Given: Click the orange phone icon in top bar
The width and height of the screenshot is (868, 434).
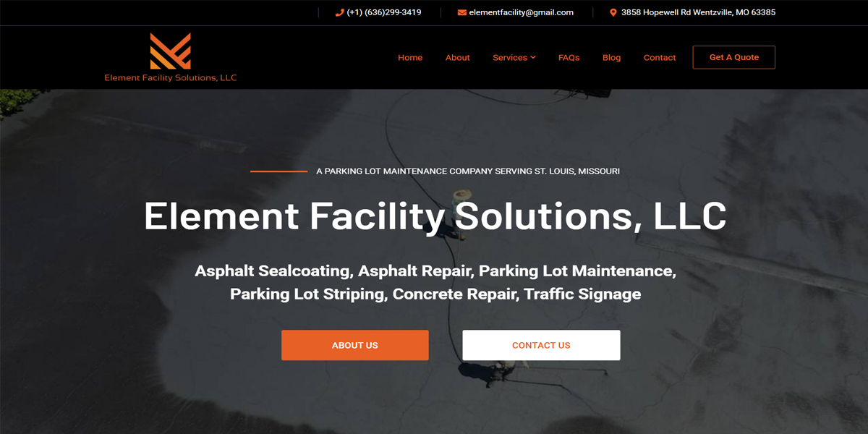Looking at the screenshot, I should 340,12.
